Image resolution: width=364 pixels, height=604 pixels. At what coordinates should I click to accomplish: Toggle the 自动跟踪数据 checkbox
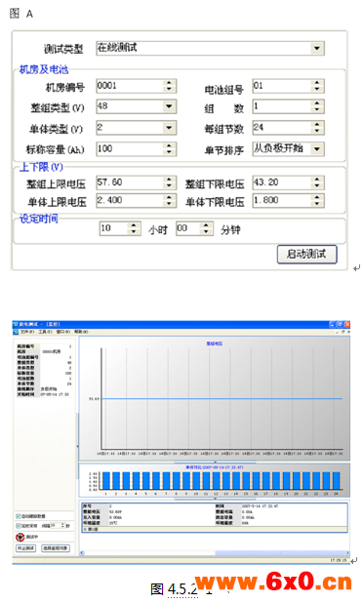tap(19, 516)
